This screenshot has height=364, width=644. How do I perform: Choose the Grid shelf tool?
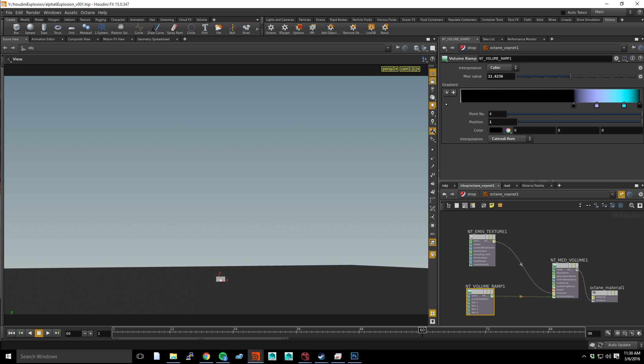pyautogui.click(x=71, y=29)
